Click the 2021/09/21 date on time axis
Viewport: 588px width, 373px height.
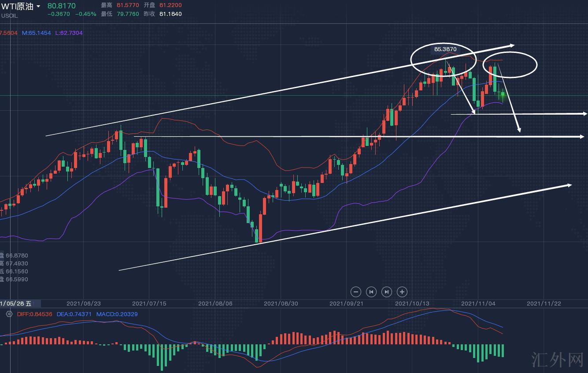point(347,303)
